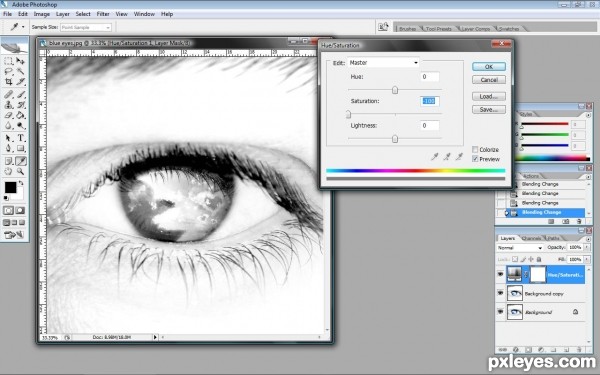Screen dimensions: 600x375
Task: Select the Lasso tool
Action: tap(8, 72)
